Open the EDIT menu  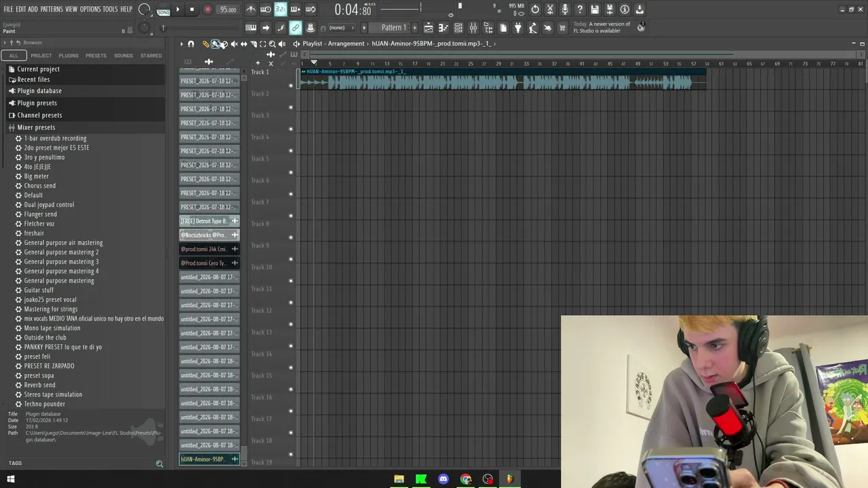point(21,9)
